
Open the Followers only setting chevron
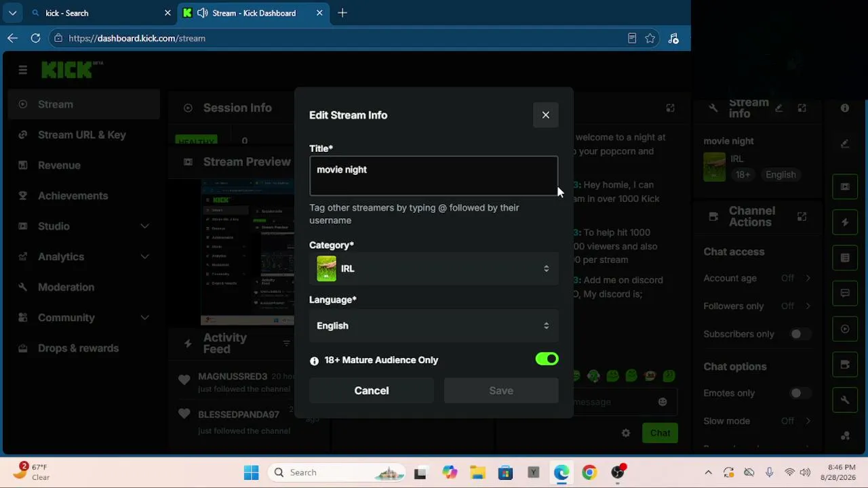coord(808,306)
